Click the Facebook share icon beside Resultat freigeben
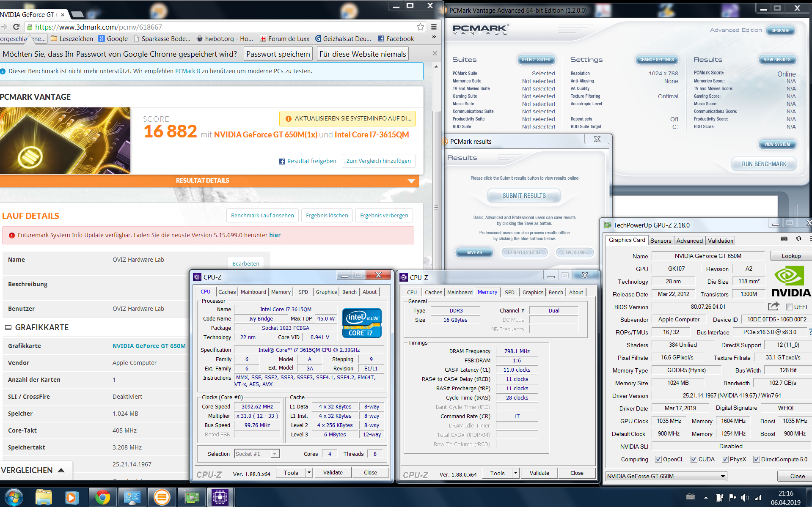 coord(282,162)
